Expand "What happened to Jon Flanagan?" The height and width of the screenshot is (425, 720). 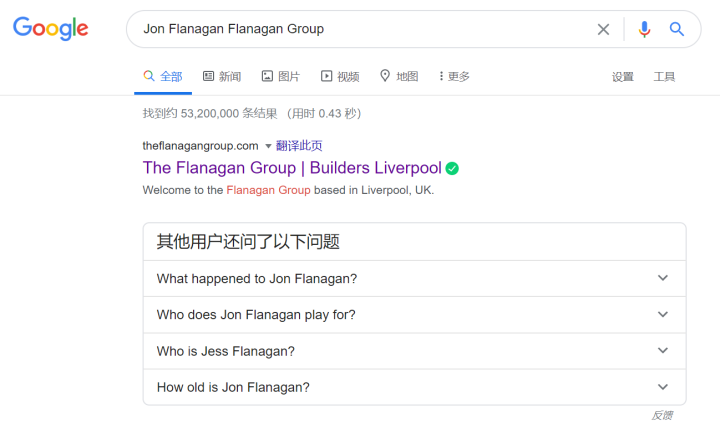[414, 278]
